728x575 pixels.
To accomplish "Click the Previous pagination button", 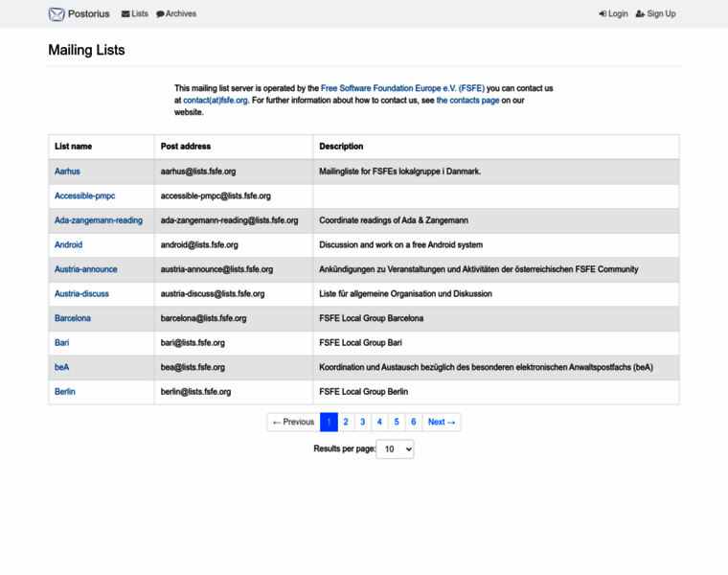I will point(293,423).
